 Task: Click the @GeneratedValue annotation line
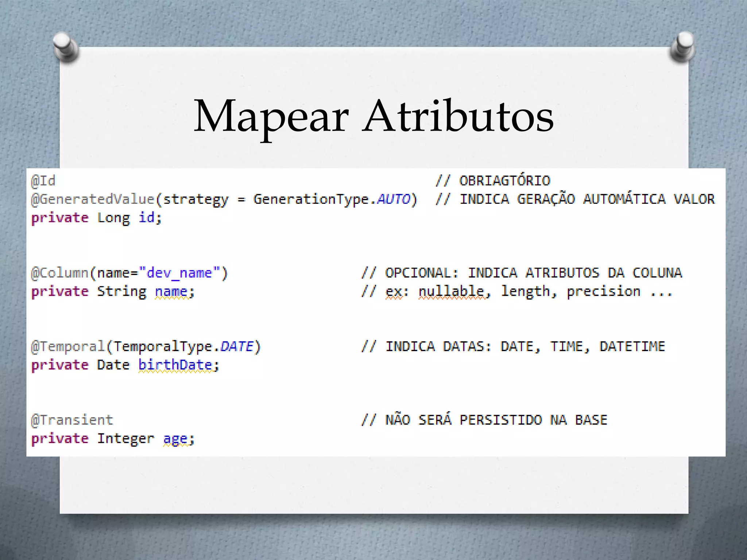point(224,200)
